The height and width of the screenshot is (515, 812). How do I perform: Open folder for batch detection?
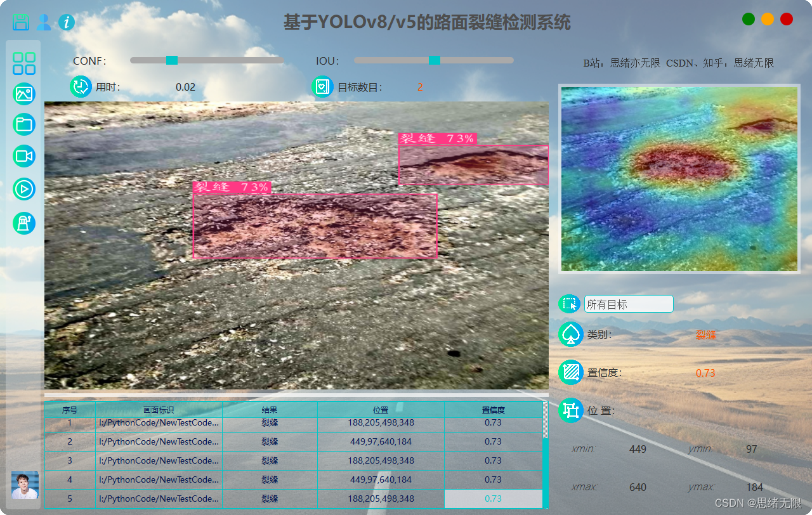23,124
